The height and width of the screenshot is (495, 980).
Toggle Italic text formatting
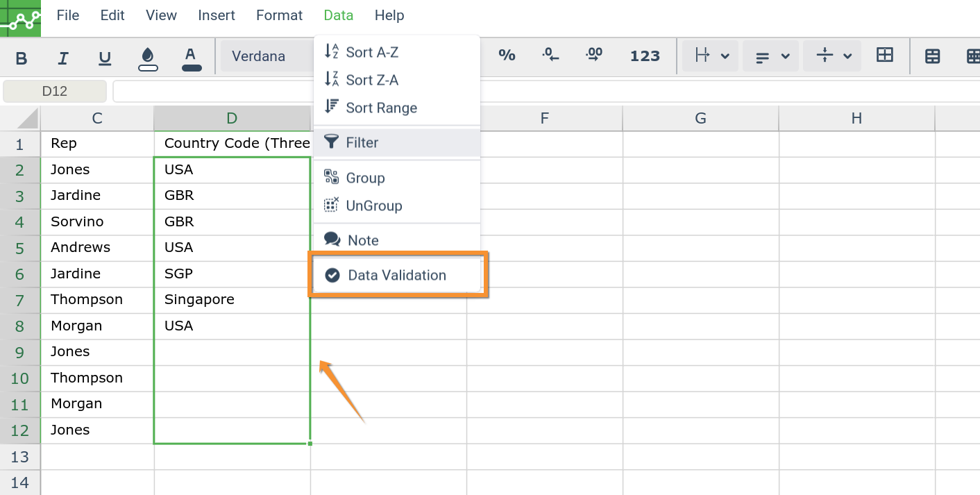(x=63, y=57)
